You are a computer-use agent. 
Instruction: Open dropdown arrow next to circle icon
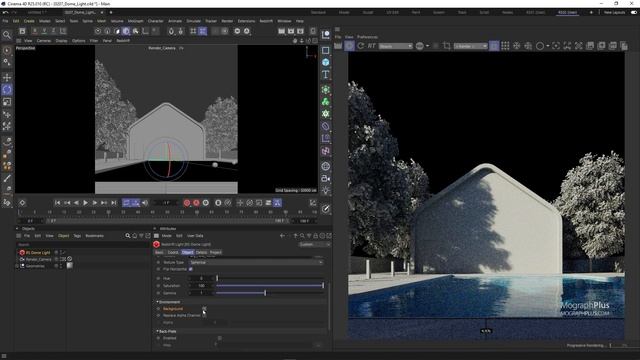click(547, 46)
